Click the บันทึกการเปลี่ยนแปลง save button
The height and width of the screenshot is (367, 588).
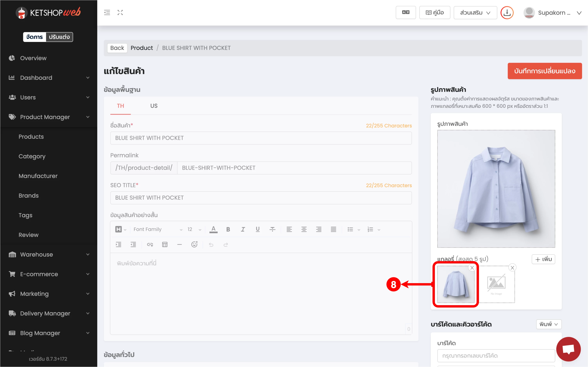[544, 71]
